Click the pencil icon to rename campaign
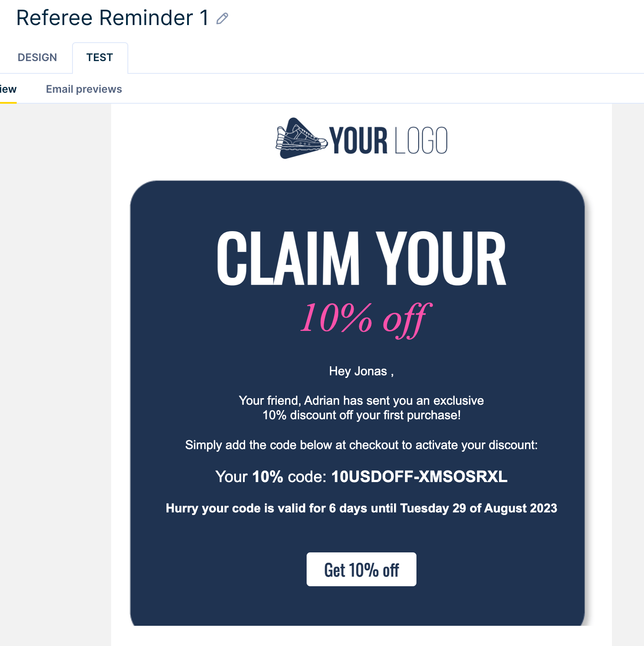Image resolution: width=644 pixels, height=646 pixels. [x=222, y=18]
